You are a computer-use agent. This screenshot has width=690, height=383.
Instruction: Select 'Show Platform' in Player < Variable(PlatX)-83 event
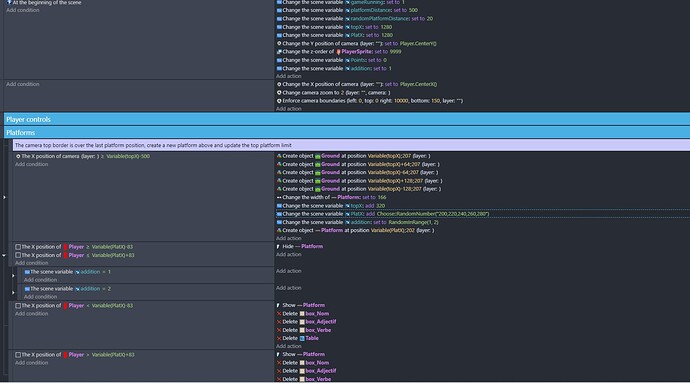pos(301,305)
